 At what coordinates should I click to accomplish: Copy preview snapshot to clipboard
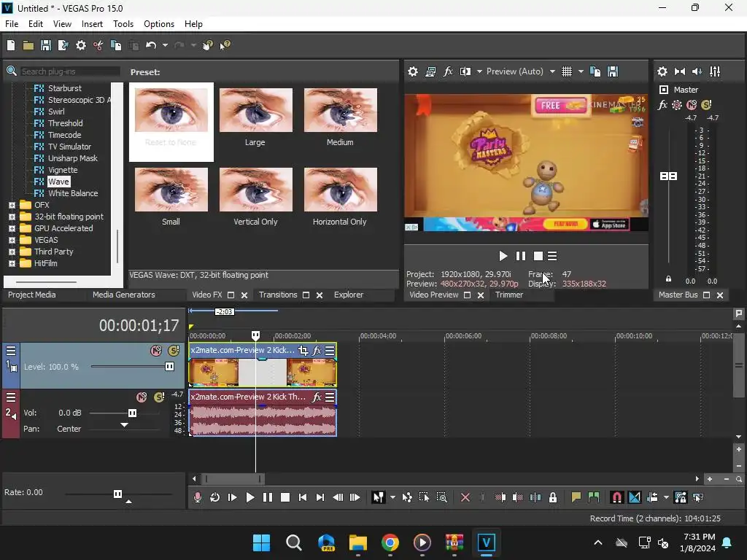point(595,71)
